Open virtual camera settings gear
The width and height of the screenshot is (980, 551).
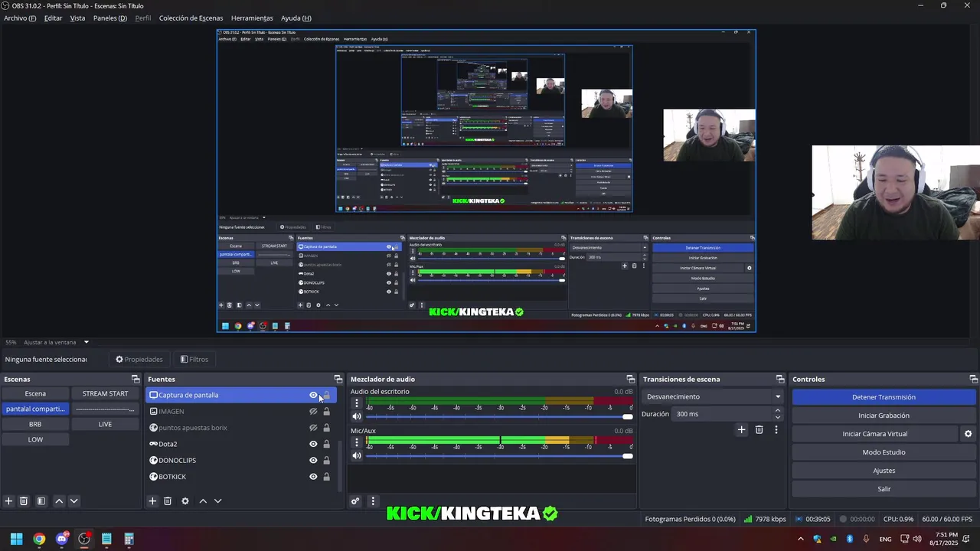pos(968,434)
